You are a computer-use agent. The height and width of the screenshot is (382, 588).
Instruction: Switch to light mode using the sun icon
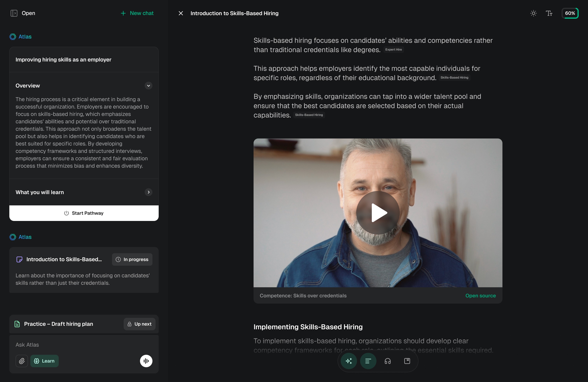pyautogui.click(x=533, y=13)
